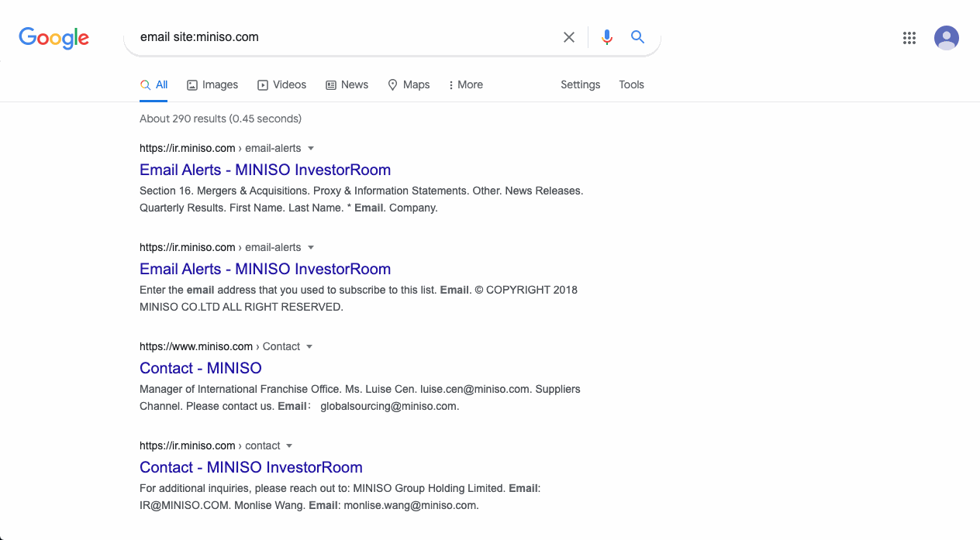Focus the Google search input field
The image size is (980, 540).
click(341, 37)
